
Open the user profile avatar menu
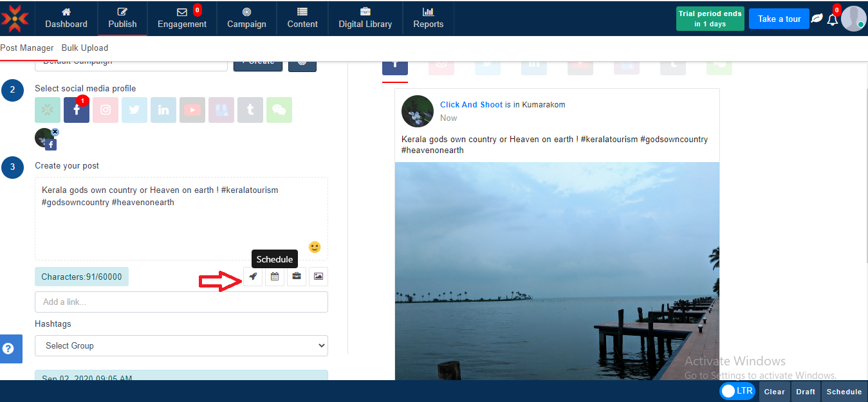point(853,19)
